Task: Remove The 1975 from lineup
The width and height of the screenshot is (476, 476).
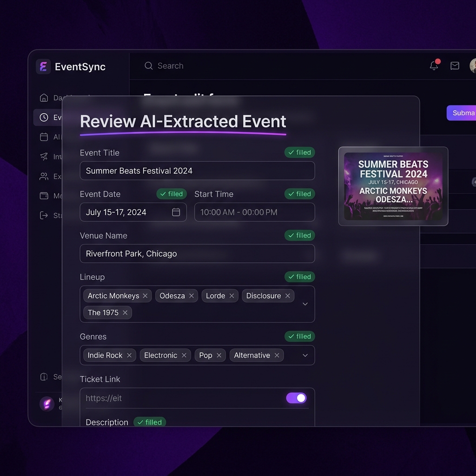Action: pos(125,313)
